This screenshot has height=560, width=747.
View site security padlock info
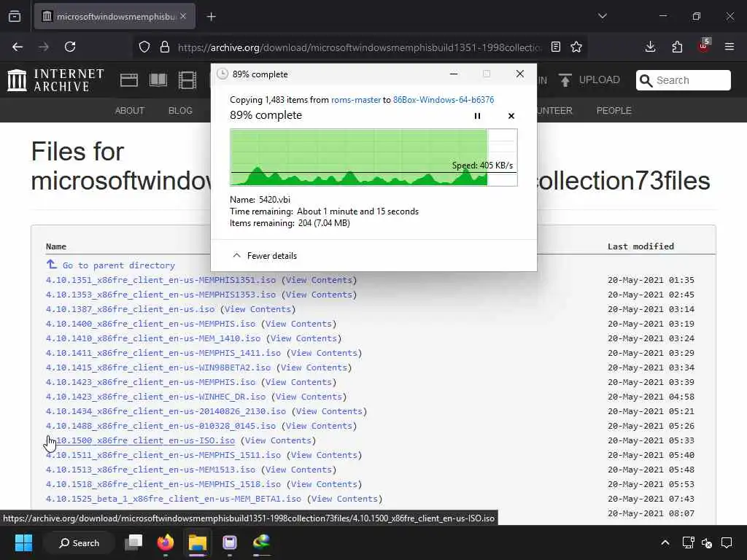165,47
